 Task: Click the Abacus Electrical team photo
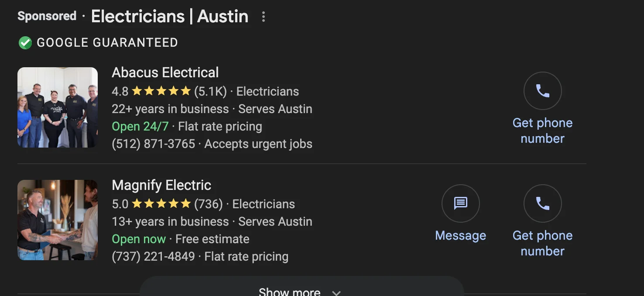pos(58,107)
